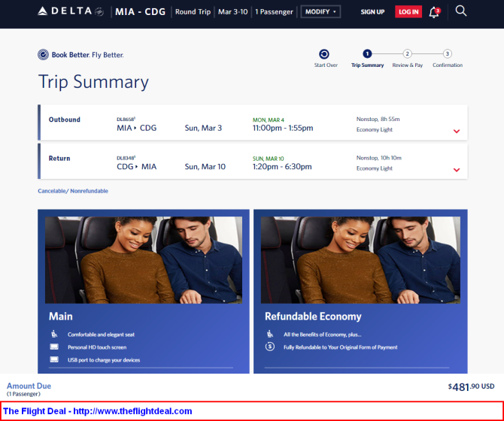Click the Outbound Economy Light label
Viewport: 504px width, 421px height.
click(375, 130)
